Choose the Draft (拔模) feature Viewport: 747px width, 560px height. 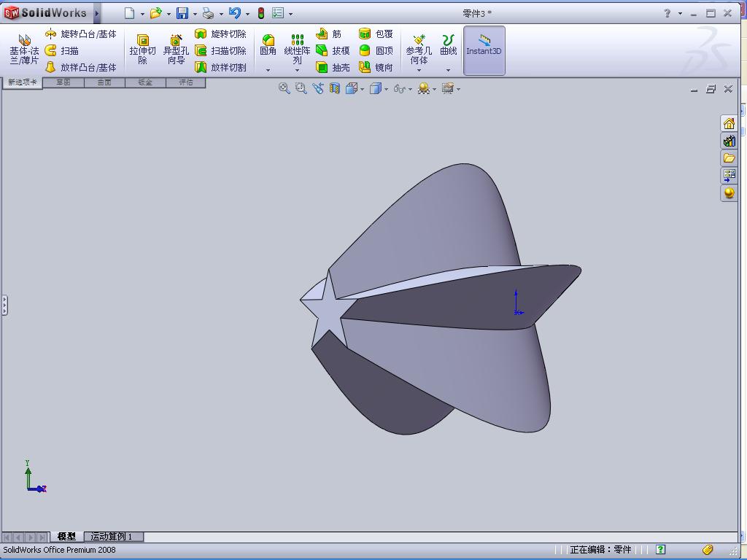(x=333, y=50)
